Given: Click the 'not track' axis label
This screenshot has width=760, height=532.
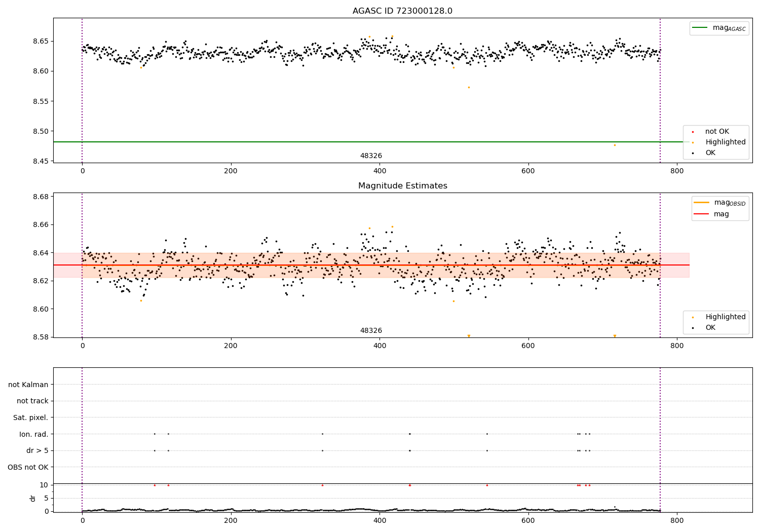Looking at the screenshot, I should tap(32, 401).
